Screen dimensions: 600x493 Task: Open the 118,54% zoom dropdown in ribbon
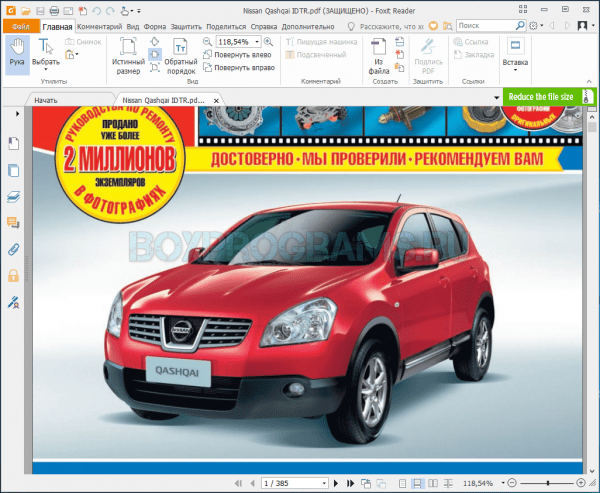(x=257, y=41)
